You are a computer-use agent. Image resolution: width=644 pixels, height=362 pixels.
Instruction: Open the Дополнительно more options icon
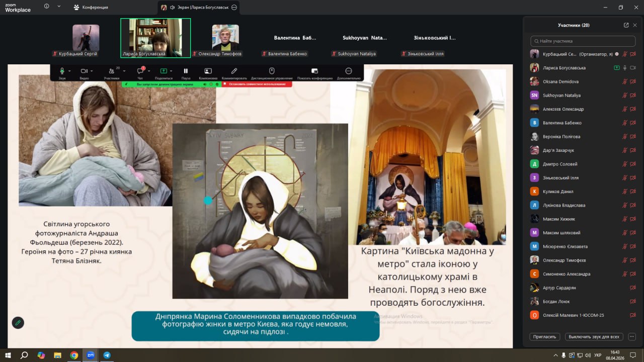(349, 71)
